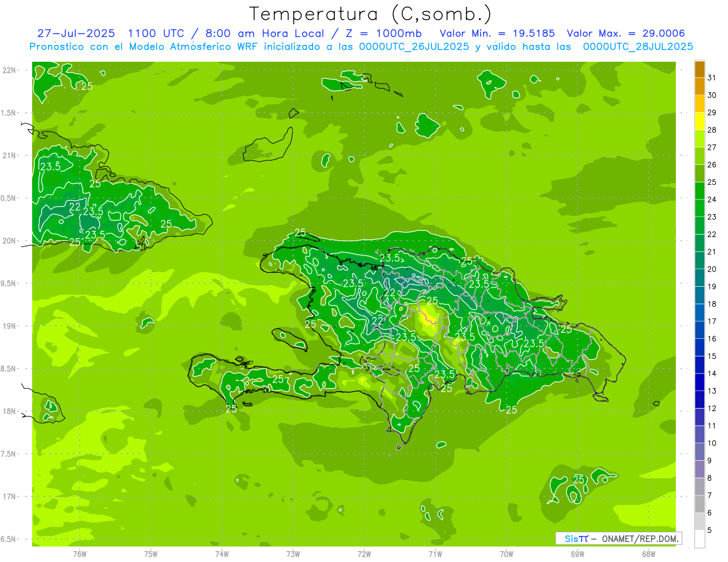Click the "28" label on the color scale

click(x=712, y=130)
